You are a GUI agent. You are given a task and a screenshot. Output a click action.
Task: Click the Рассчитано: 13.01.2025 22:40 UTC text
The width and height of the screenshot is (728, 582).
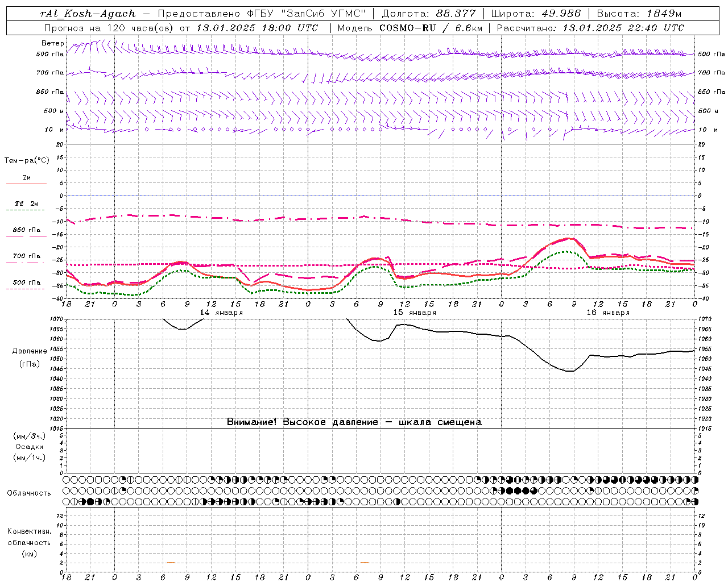point(590,28)
